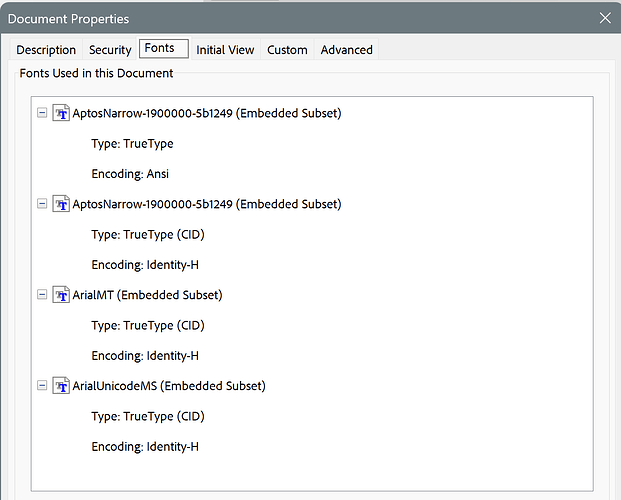This screenshot has width=621, height=500.
Task: Switch to the Description tab
Action: [x=46, y=50]
